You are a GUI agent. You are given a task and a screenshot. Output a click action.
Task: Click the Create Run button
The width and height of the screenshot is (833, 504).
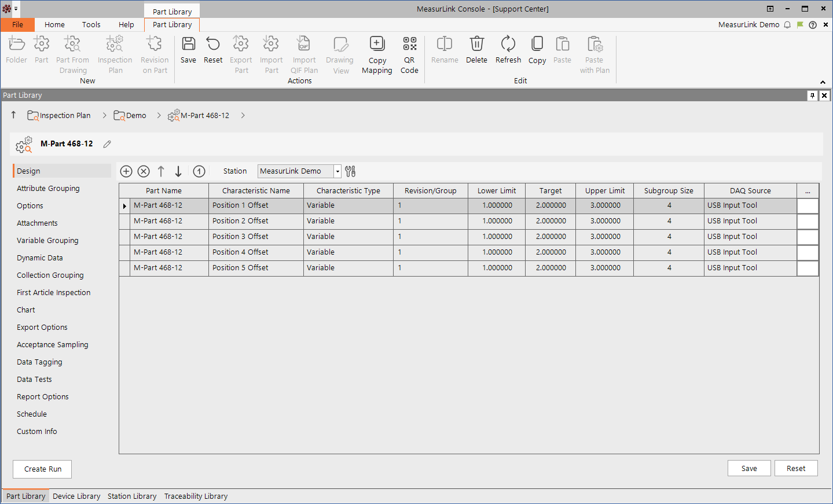(42, 469)
